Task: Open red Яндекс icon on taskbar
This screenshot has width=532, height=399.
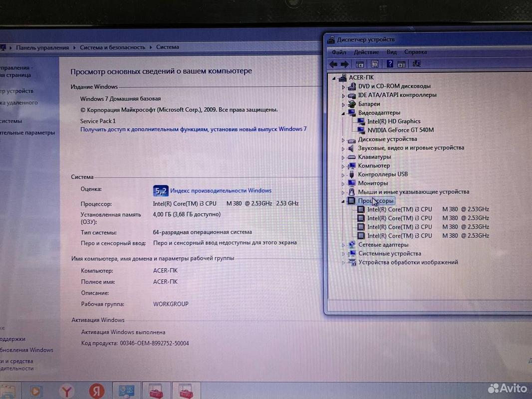Action: click(97, 391)
